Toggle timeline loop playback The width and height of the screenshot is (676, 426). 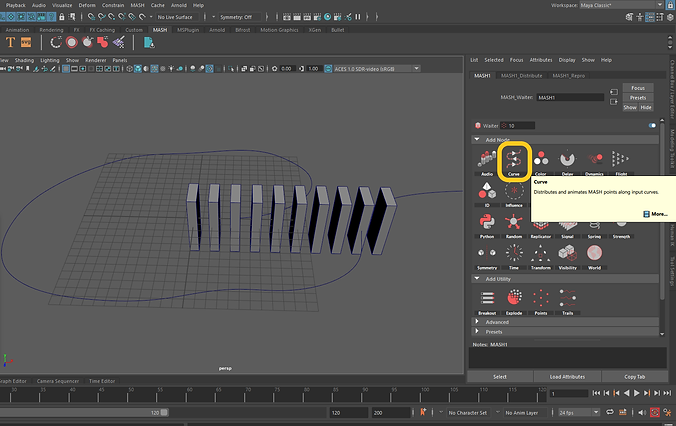[x=610, y=412]
